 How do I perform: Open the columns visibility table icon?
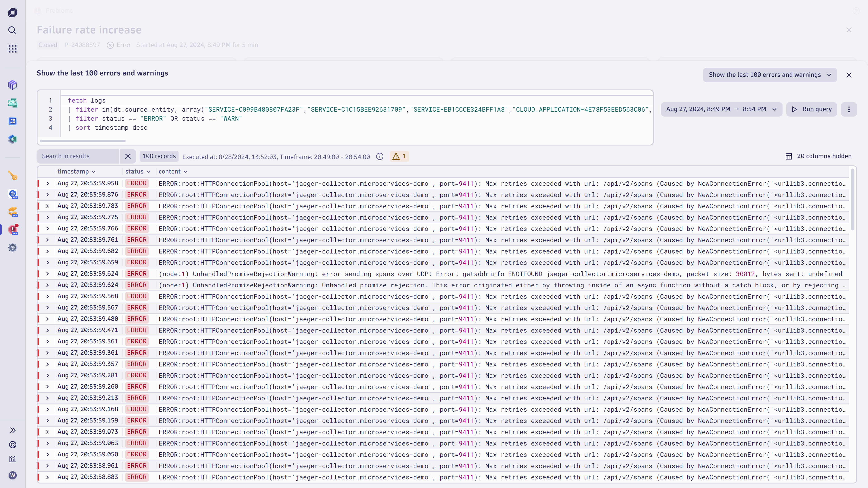click(789, 156)
